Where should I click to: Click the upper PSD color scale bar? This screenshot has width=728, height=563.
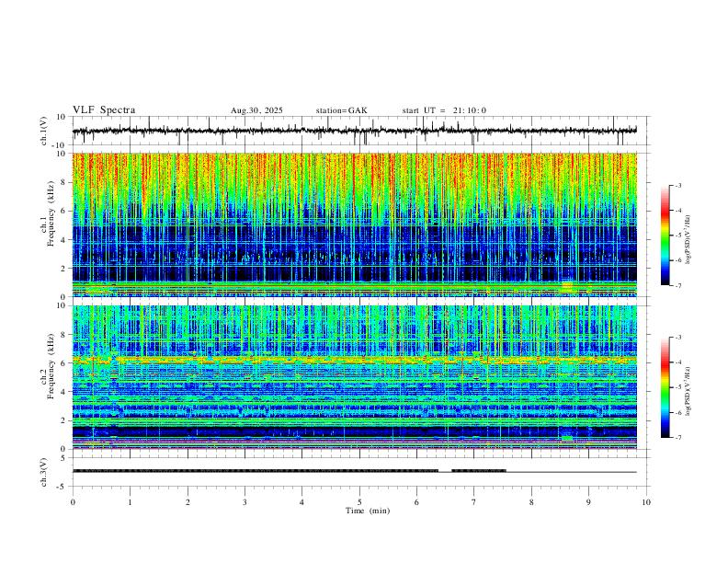point(665,236)
